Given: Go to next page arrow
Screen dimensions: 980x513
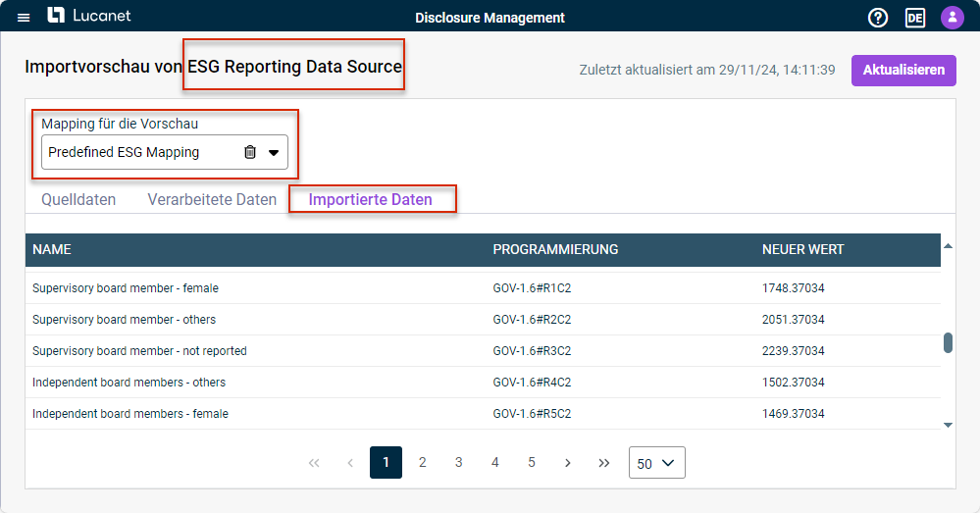Looking at the screenshot, I should coord(568,463).
